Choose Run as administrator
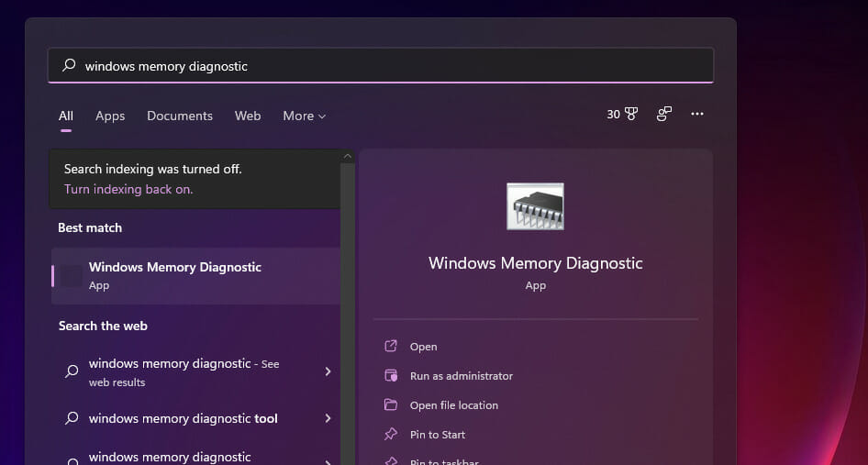 (x=462, y=376)
